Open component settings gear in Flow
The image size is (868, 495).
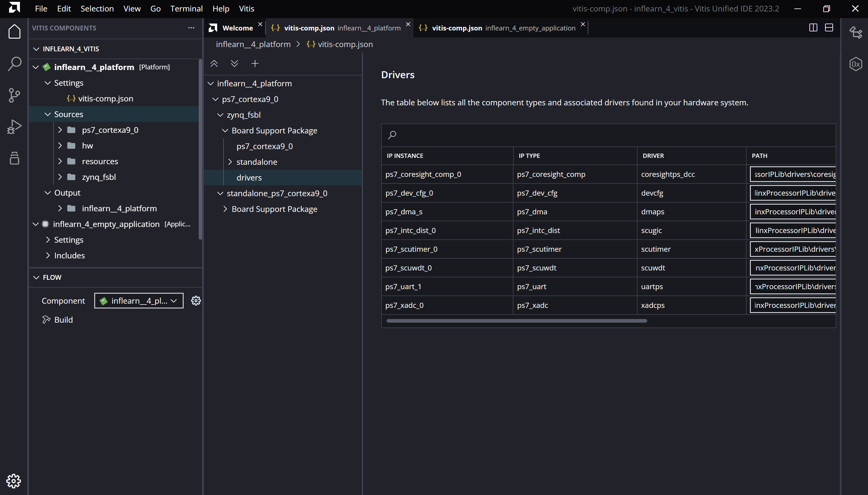[x=196, y=301]
